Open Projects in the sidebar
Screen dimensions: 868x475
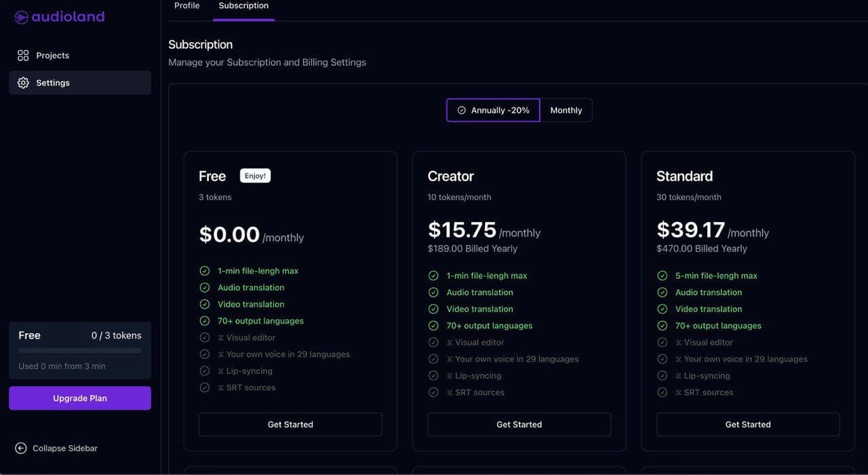tap(80, 56)
